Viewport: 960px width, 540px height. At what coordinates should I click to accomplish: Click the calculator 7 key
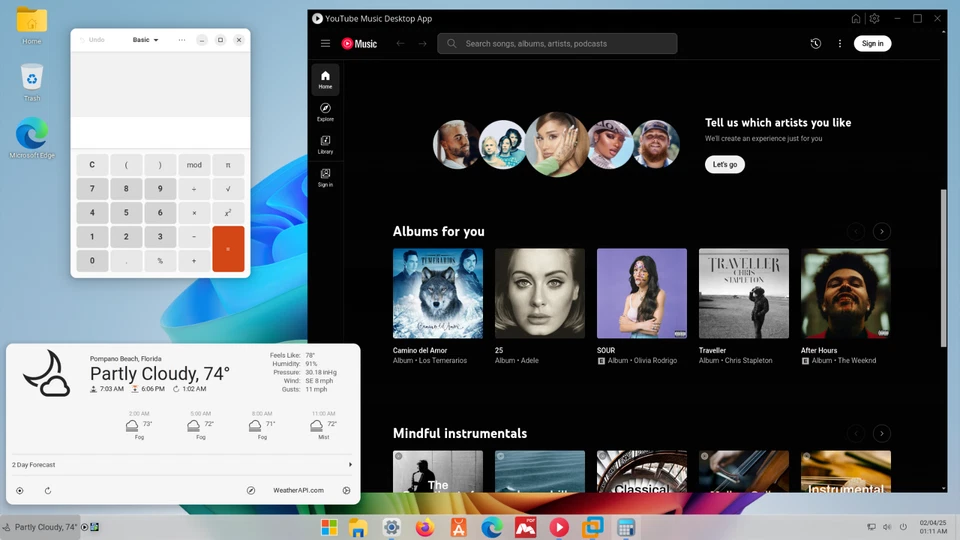click(x=92, y=189)
